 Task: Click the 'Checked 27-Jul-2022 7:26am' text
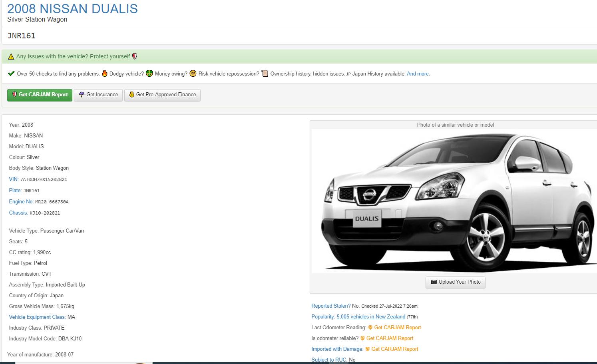[x=390, y=306]
